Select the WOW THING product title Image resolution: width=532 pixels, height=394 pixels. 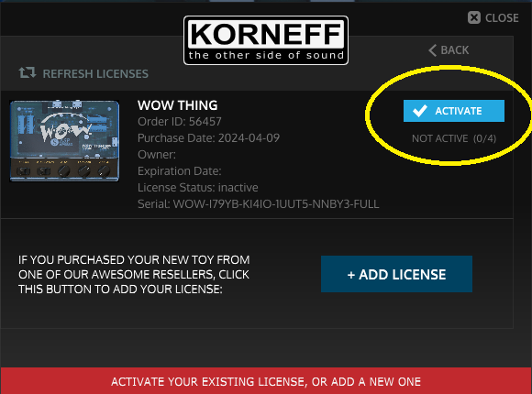[177, 105]
